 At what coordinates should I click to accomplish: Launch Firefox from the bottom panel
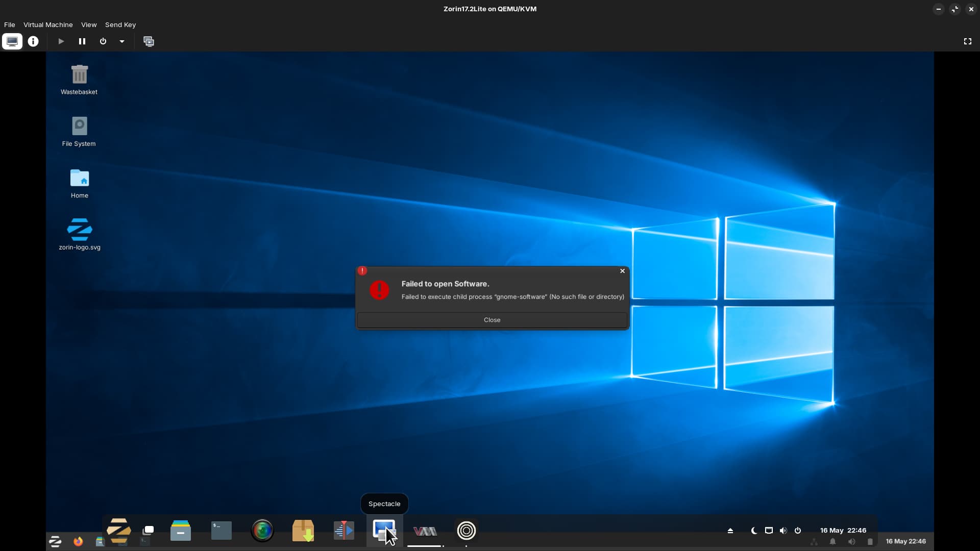(x=78, y=541)
